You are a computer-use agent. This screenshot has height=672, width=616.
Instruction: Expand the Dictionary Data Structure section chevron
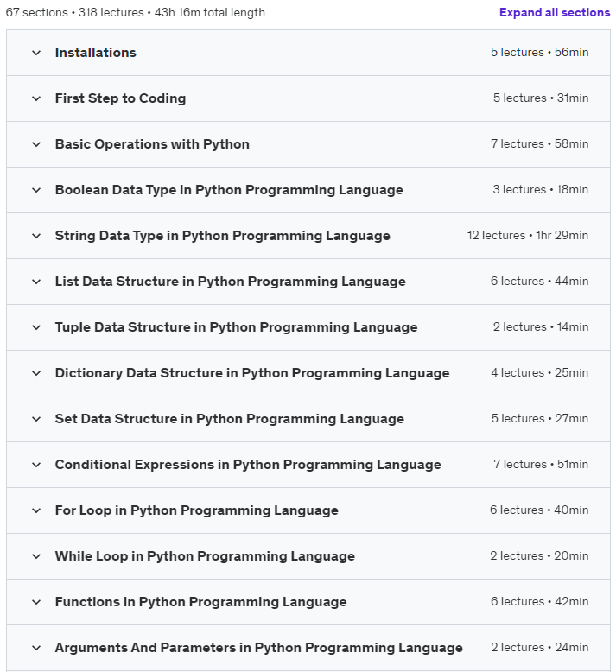click(36, 373)
